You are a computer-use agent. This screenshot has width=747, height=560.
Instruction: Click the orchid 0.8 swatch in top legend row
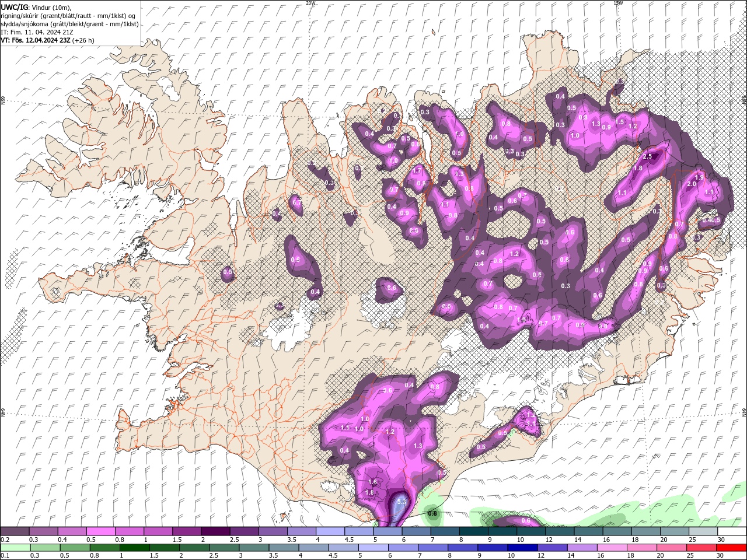point(129,531)
